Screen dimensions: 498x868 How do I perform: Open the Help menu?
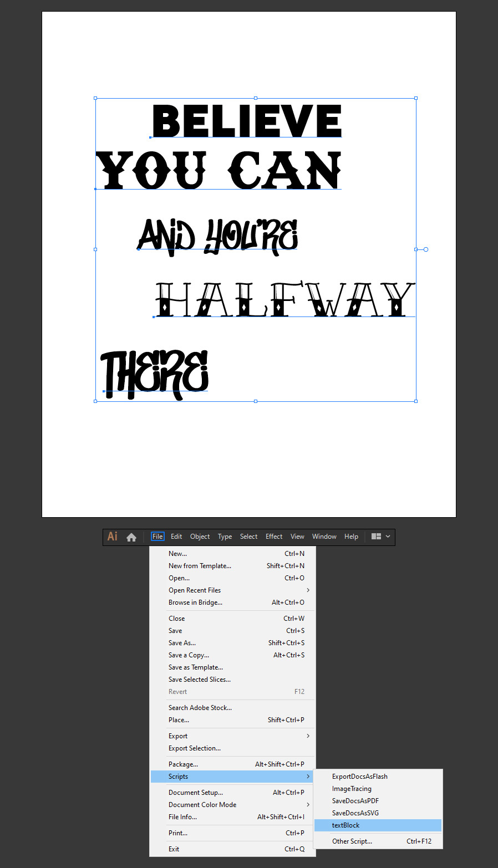pos(351,537)
